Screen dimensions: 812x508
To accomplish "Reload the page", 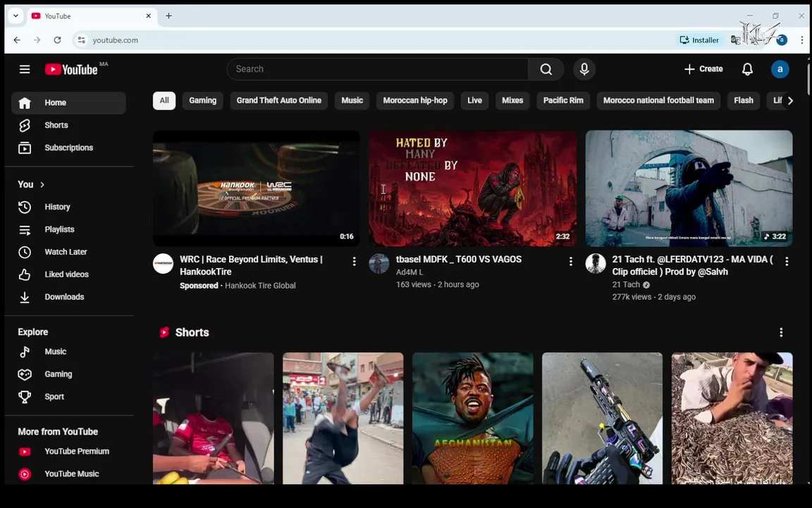I will pos(58,40).
